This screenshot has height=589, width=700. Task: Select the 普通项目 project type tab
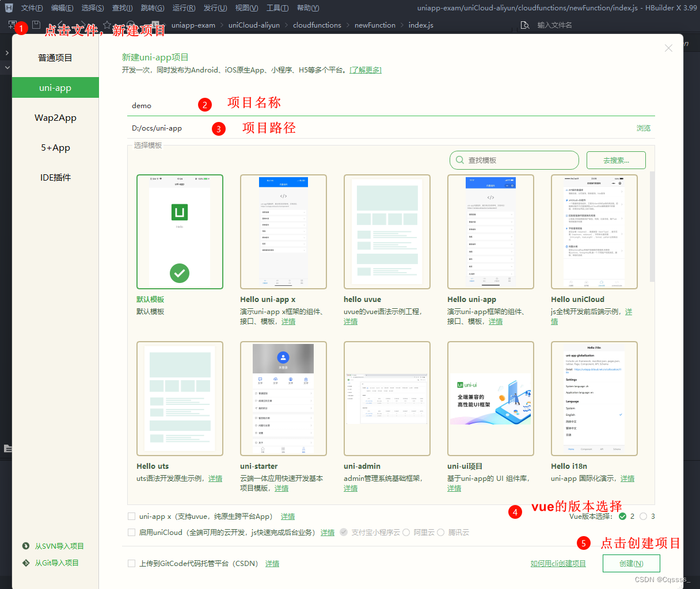coord(55,58)
